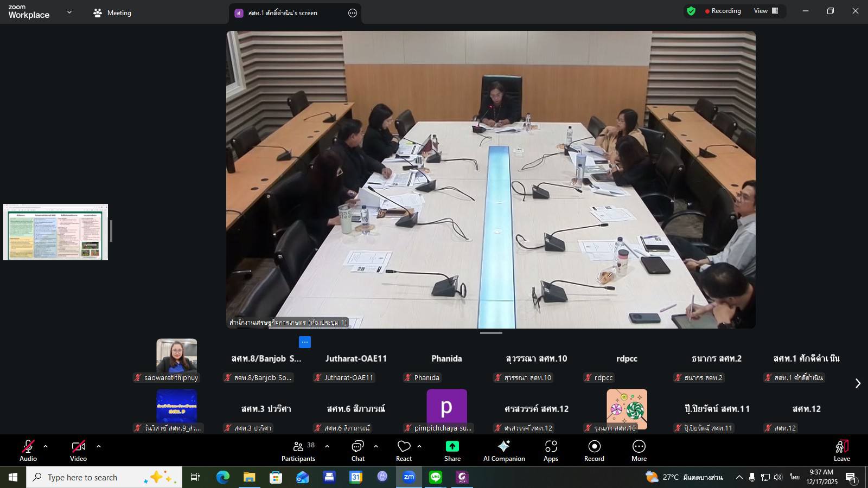This screenshot has height=488, width=868.
Task: Open the Apps panel
Action: click(551, 451)
